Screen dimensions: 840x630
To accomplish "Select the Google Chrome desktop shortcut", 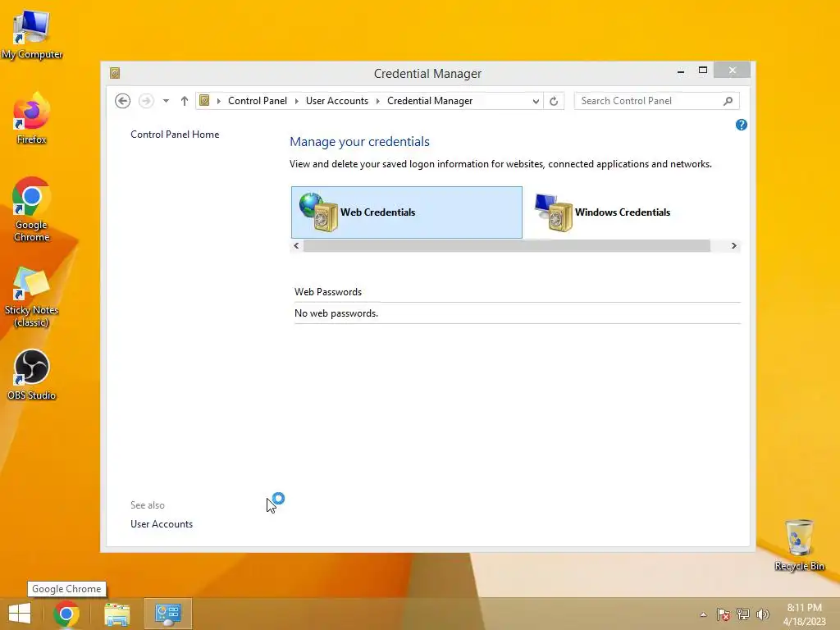I will 32,209.
